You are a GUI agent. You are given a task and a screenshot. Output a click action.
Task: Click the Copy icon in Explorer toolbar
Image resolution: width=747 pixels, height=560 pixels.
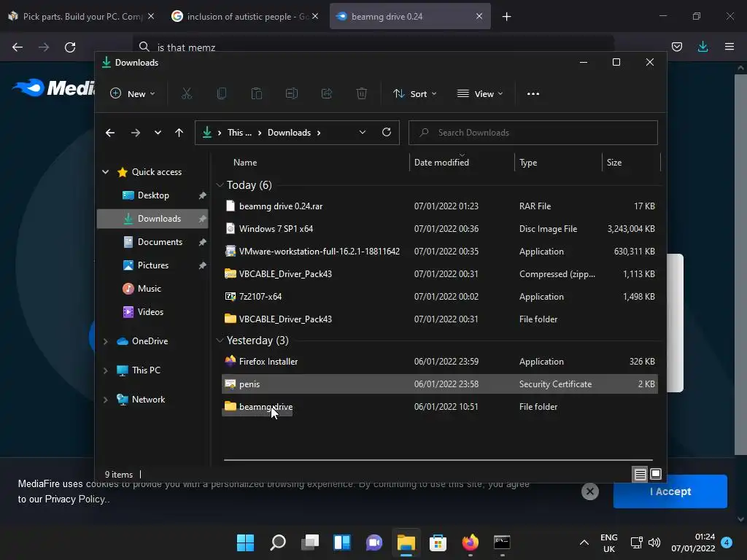coord(222,94)
